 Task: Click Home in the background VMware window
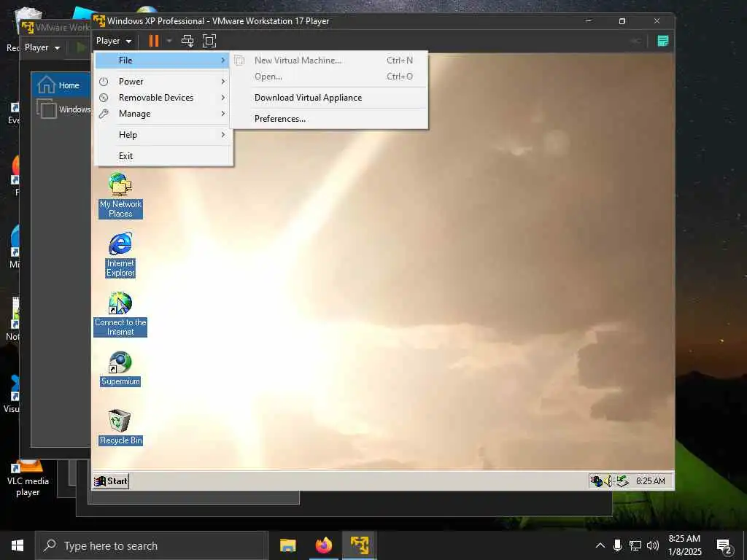point(61,85)
